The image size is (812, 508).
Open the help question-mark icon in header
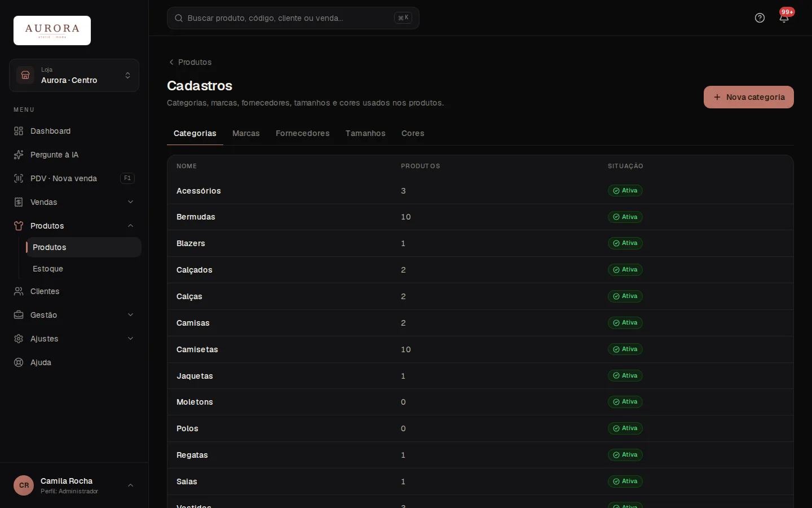760,18
